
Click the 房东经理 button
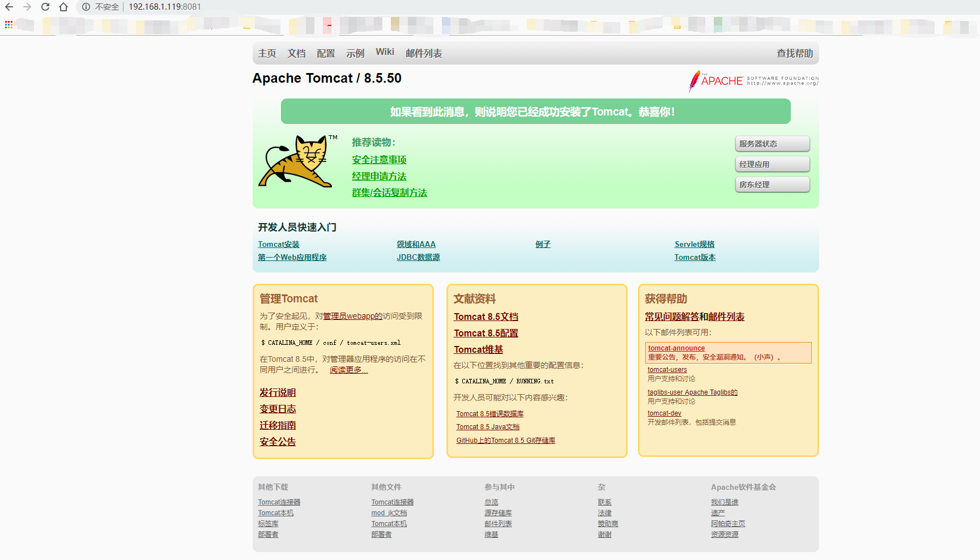click(x=773, y=185)
